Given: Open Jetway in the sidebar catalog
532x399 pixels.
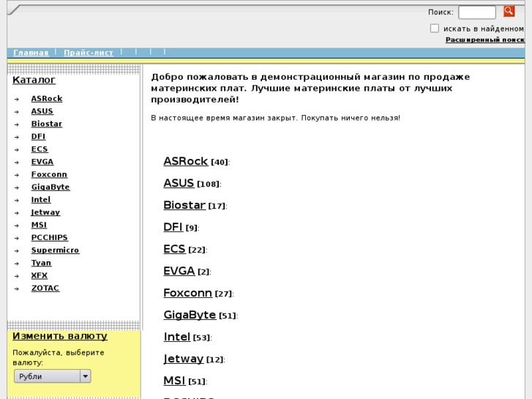Looking at the screenshot, I should pyautogui.click(x=45, y=212).
